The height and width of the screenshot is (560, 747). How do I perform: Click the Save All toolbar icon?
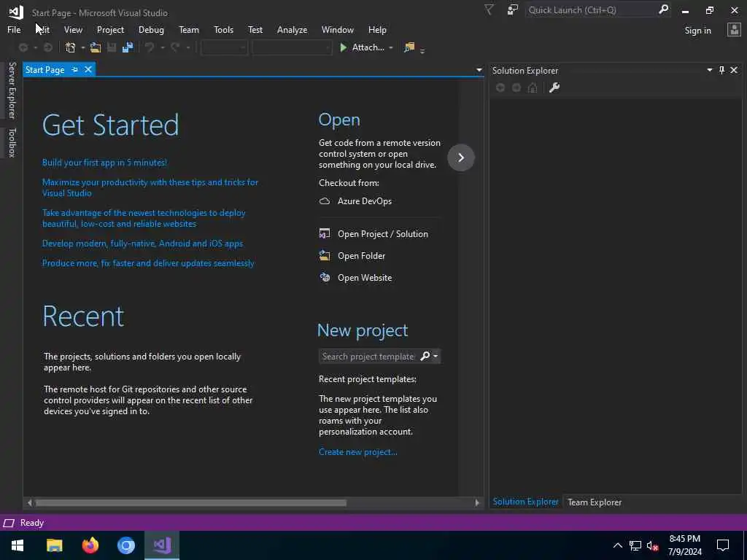tap(127, 47)
